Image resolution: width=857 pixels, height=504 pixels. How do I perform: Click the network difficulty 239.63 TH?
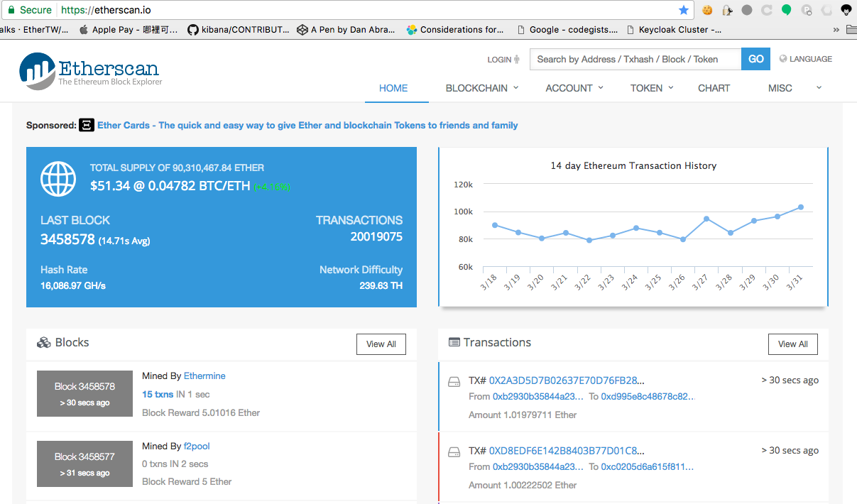click(381, 285)
